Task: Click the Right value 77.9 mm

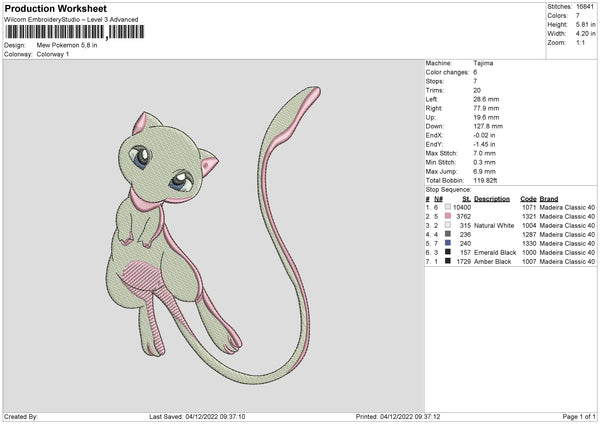Action: coord(486,108)
